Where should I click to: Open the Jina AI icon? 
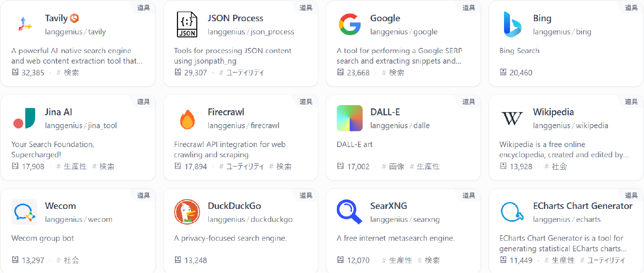(x=24, y=118)
